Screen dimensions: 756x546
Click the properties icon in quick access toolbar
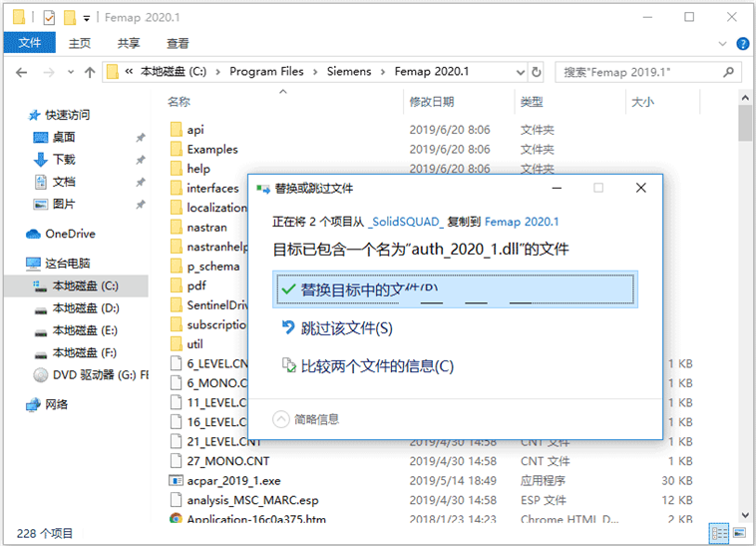(x=47, y=18)
